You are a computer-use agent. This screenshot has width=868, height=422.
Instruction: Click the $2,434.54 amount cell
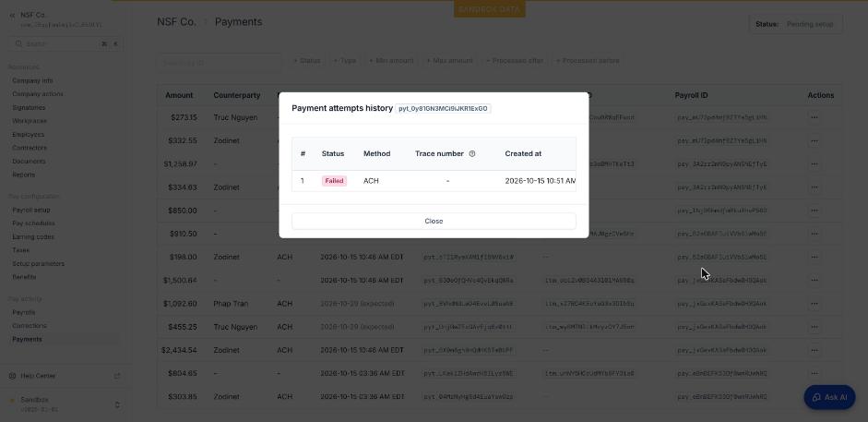(179, 350)
